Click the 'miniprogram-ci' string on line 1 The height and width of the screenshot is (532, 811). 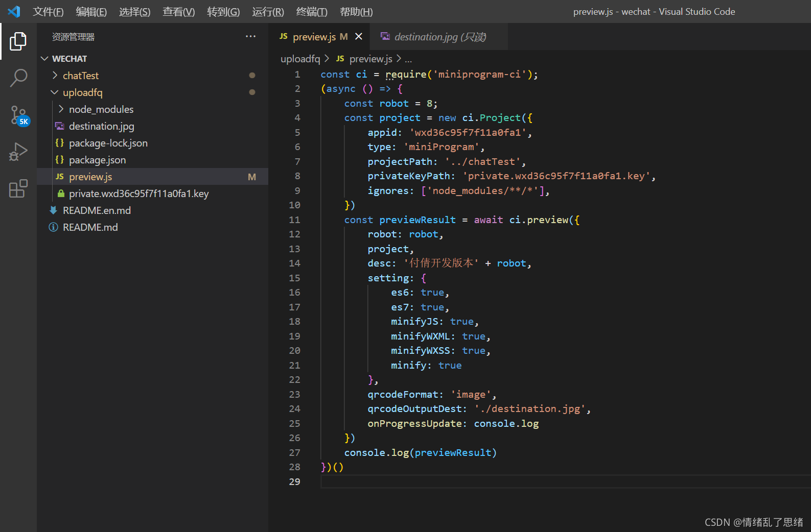point(479,75)
